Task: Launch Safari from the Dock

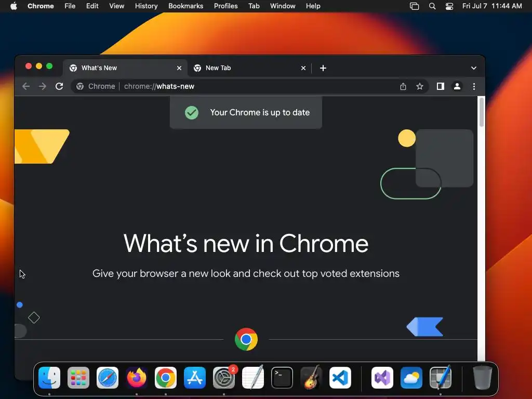Action: click(x=108, y=378)
